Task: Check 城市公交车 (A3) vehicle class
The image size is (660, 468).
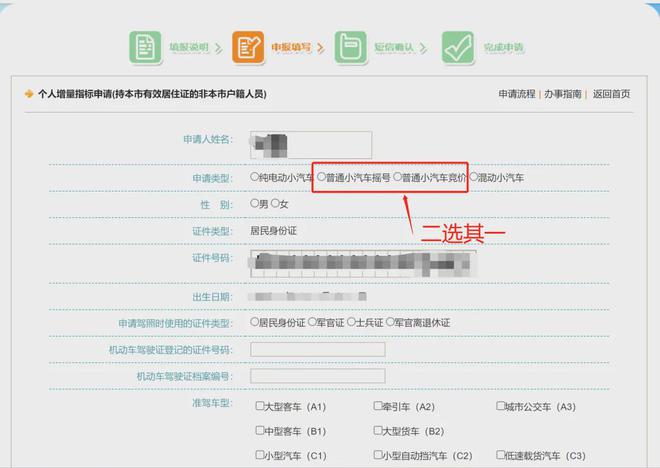Action: tap(500, 406)
